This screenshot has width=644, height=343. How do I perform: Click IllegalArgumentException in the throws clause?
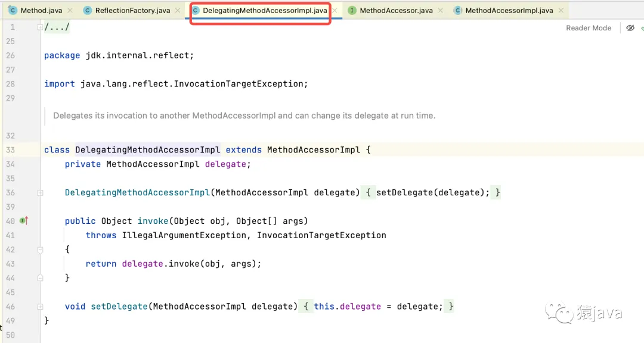click(x=184, y=235)
